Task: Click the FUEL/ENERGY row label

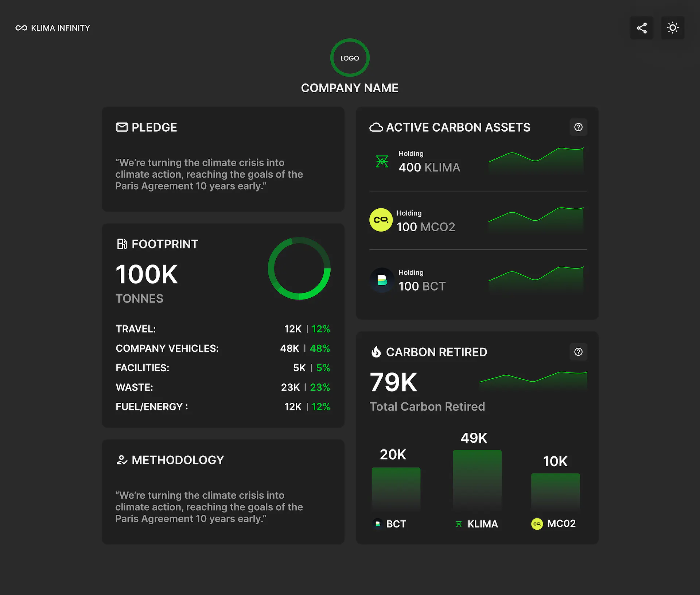Action: coord(152,407)
